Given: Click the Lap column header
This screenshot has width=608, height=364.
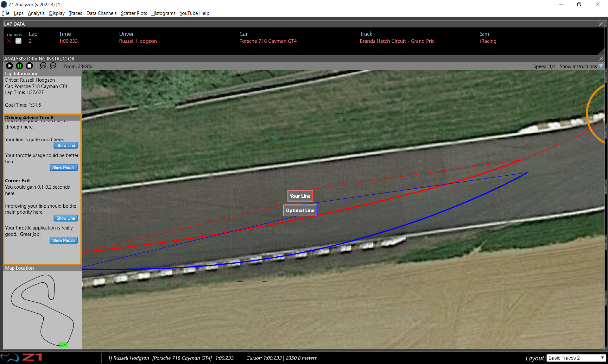Looking at the screenshot, I should (33, 34).
